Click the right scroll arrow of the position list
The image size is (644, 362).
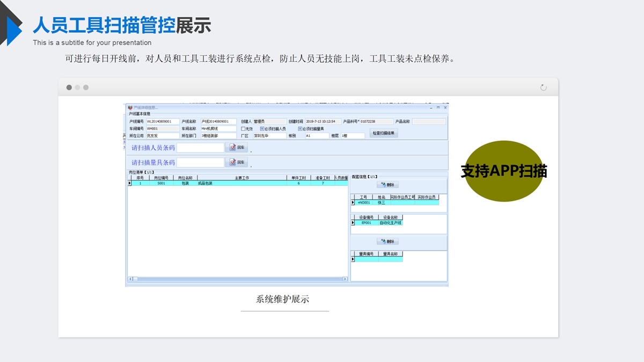pos(346,279)
